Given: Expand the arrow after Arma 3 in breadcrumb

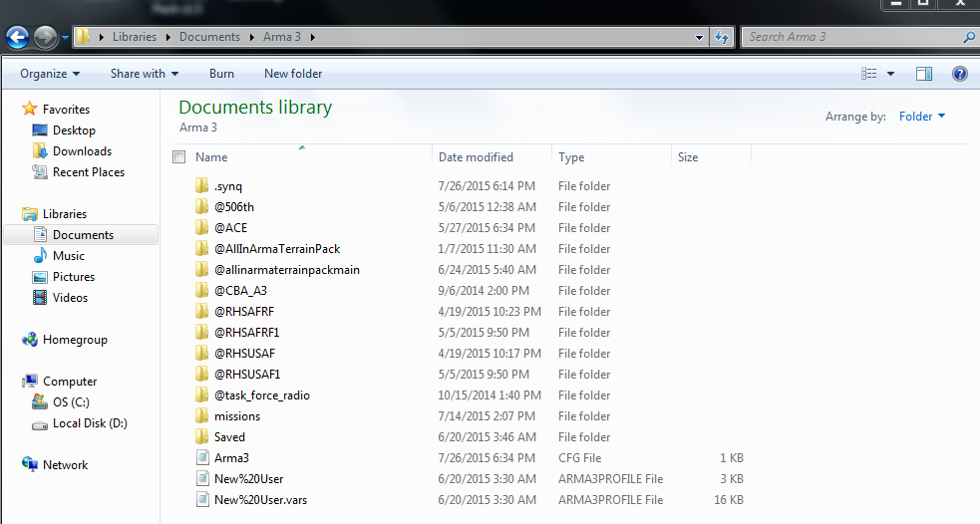Looking at the screenshot, I should click(312, 38).
